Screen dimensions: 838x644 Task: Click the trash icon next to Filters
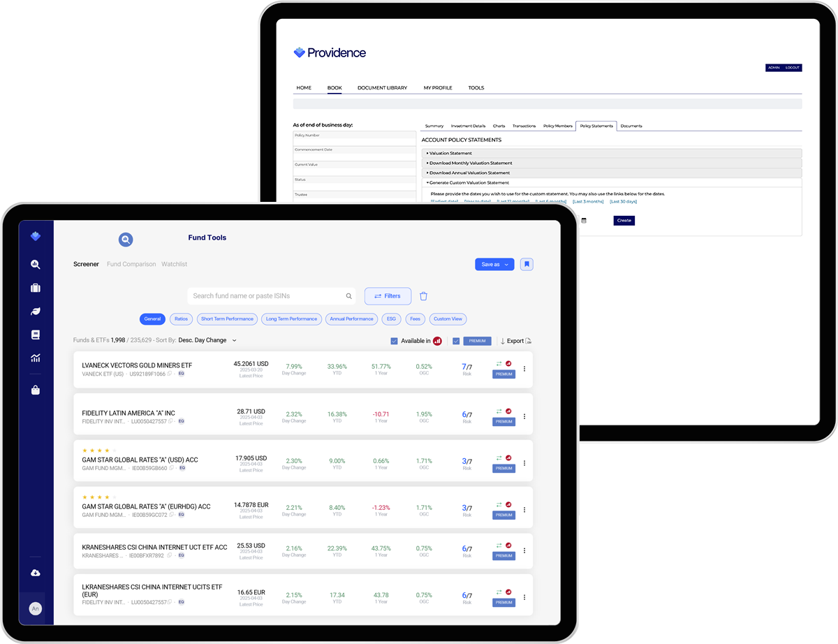(423, 296)
